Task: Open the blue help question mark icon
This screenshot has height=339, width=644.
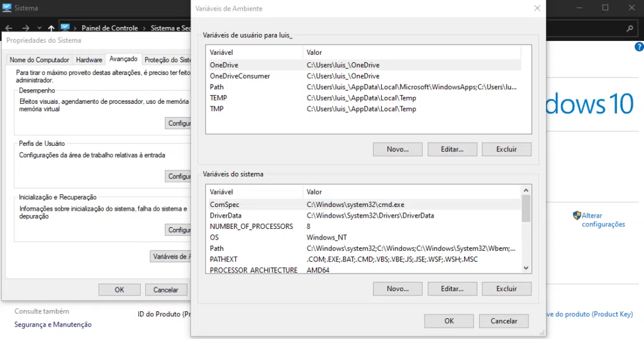Action: coord(639,47)
